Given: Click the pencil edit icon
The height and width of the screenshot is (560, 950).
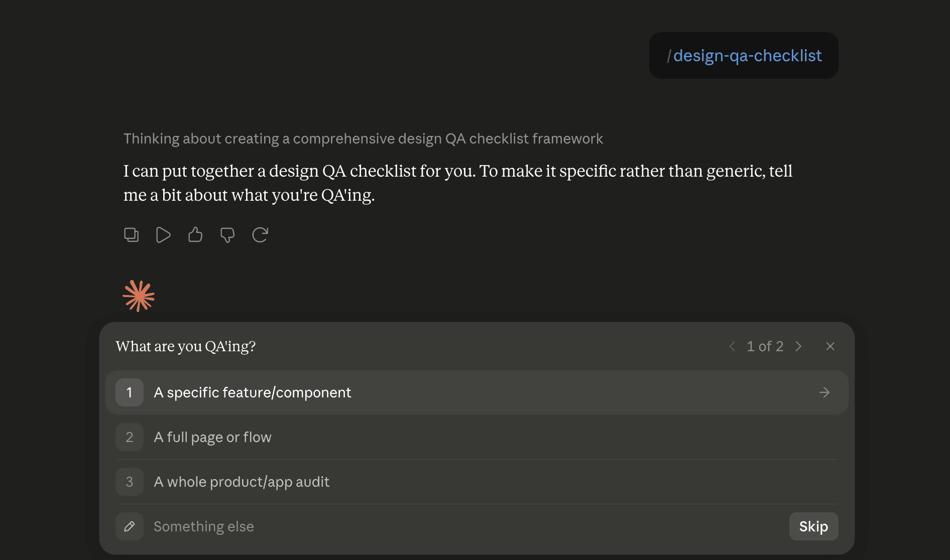Looking at the screenshot, I should point(130,526).
